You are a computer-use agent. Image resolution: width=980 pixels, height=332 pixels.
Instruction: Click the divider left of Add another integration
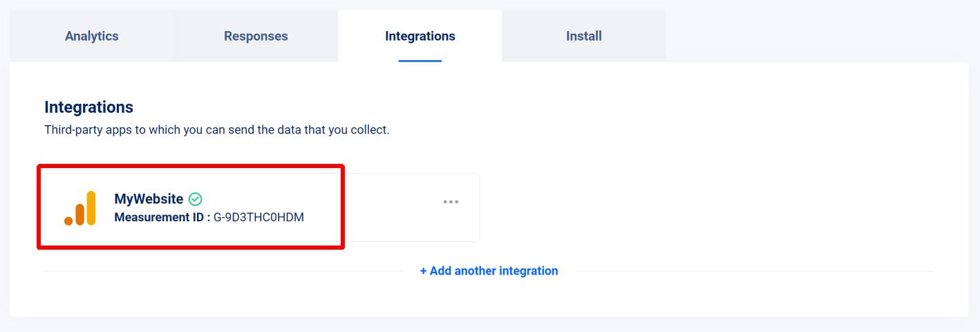pyautogui.click(x=223, y=271)
